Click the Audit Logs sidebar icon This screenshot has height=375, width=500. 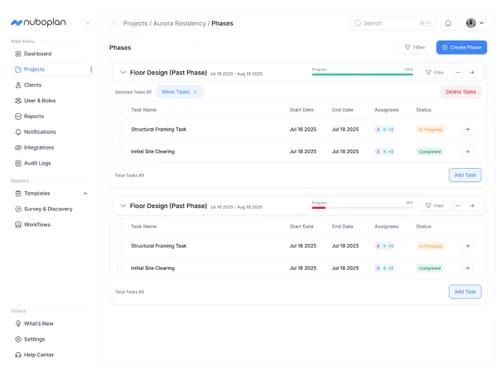pyautogui.click(x=18, y=163)
